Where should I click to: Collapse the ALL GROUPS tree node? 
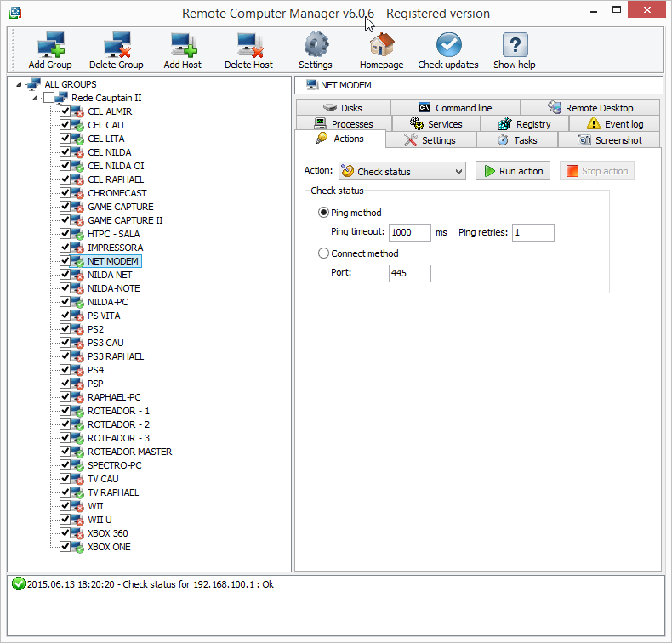point(19,84)
